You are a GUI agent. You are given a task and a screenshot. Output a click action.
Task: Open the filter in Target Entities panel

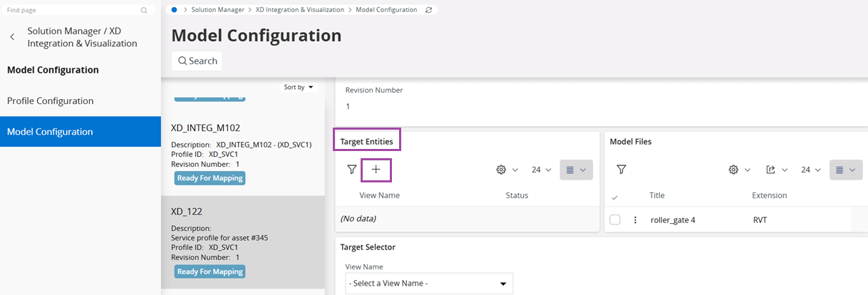click(351, 170)
